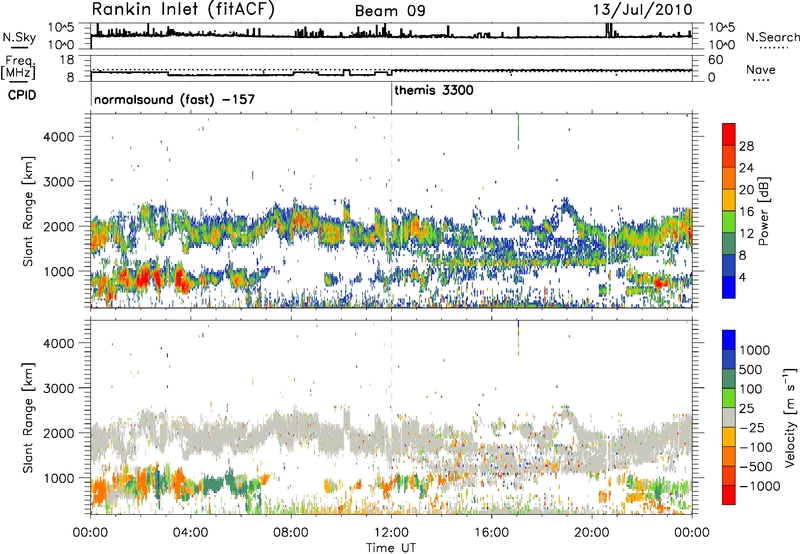This screenshot has width=800, height=554.
Task: Click the "28" tick on Power color bar
Action: click(746, 146)
